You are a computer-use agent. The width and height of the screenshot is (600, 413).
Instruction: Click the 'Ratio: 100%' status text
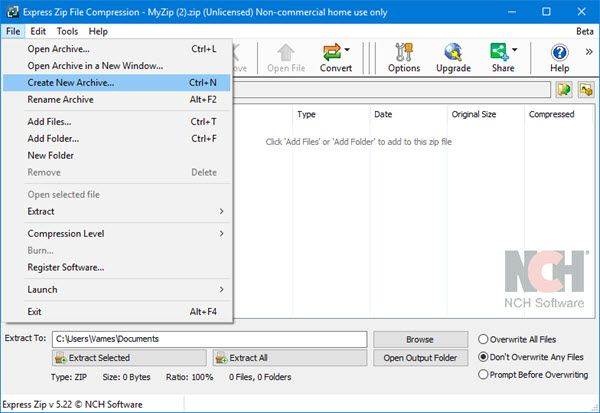point(189,377)
